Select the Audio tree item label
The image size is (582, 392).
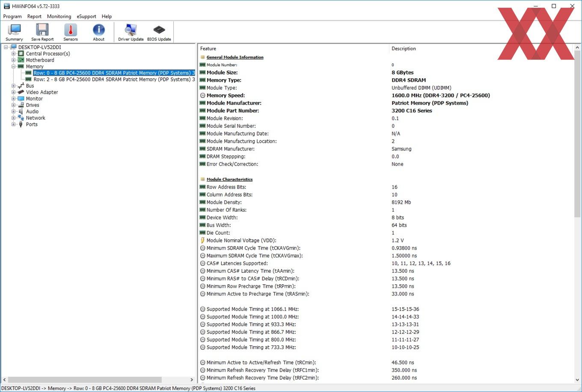tap(32, 111)
